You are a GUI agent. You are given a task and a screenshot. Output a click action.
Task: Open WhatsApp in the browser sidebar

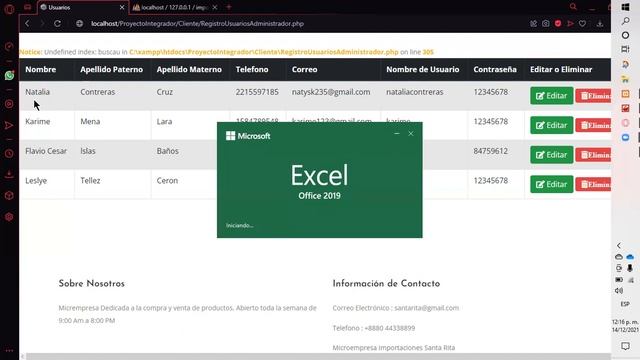point(9,76)
